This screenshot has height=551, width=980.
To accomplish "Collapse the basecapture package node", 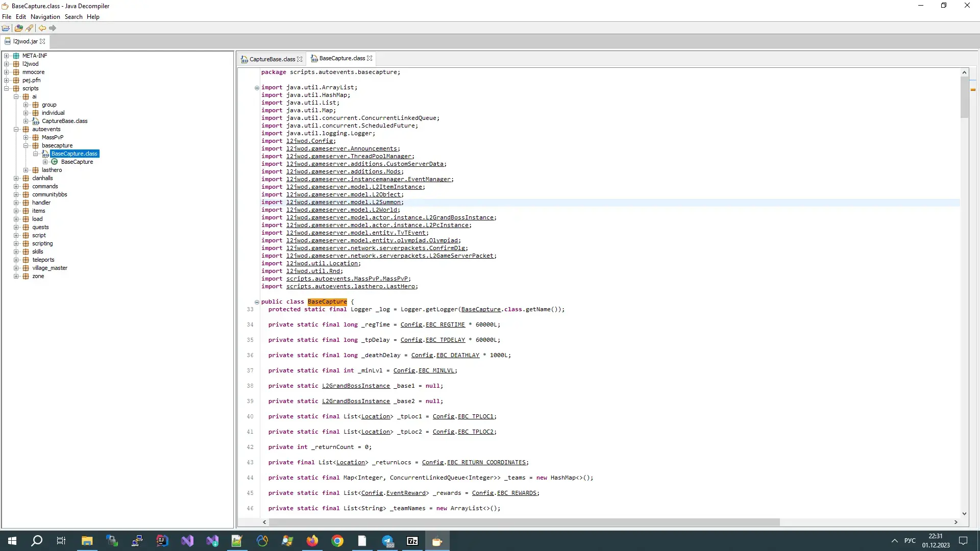I will point(26,145).
